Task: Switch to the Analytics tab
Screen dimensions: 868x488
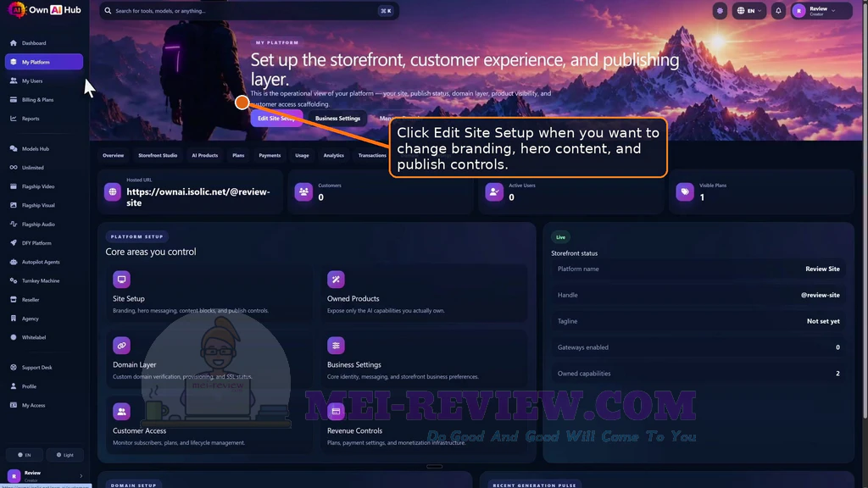Action: (x=333, y=156)
